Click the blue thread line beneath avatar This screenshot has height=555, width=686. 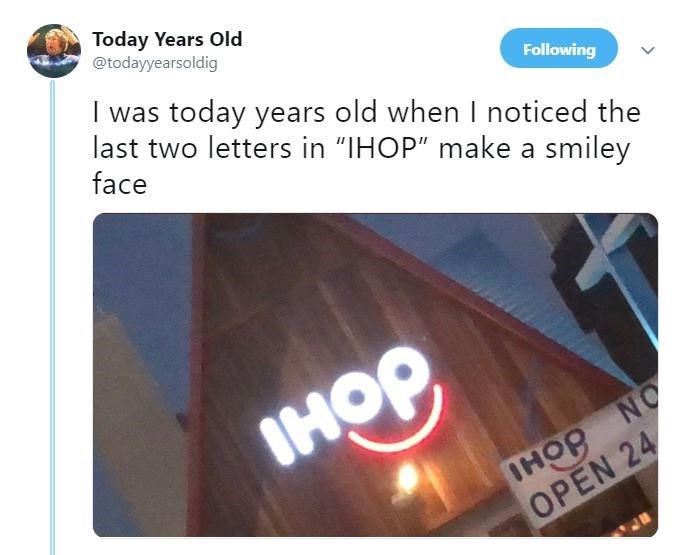click(52, 317)
